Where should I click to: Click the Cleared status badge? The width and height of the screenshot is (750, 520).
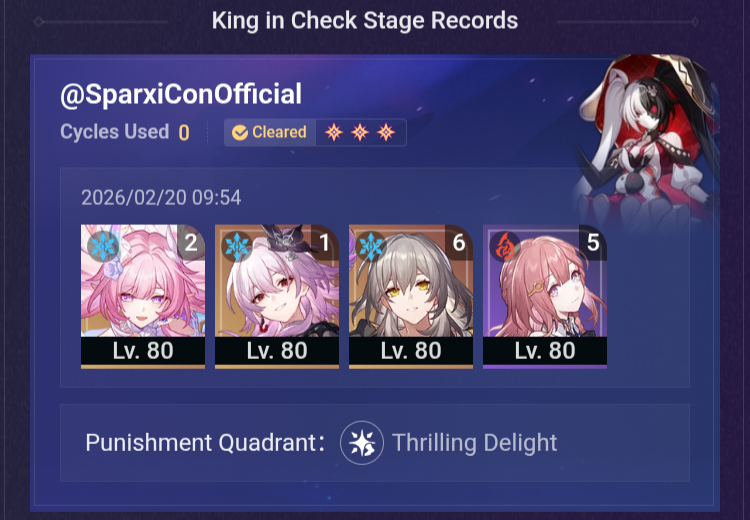[269, 133]
